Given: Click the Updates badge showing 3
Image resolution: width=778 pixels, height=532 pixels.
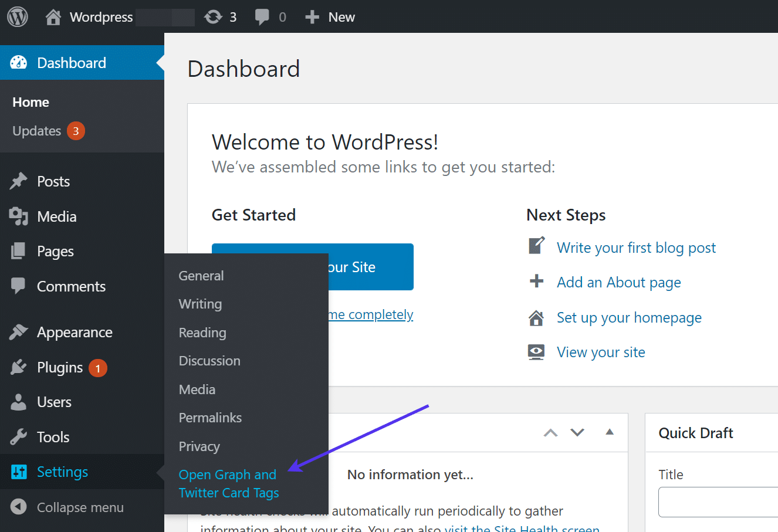Looking at the screenshot, I should 76,131.
